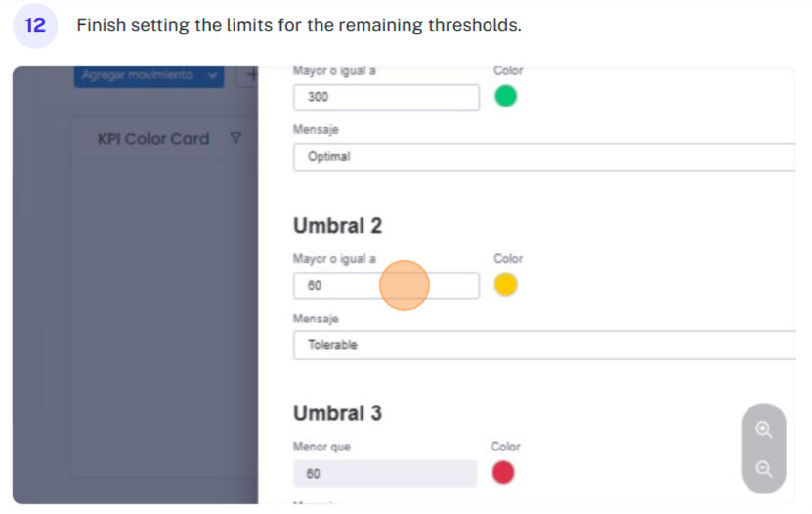Open the yellow Umbral 2 color swatch
Image resolution: width=812 pixels, height=514 pixels.
tap(505, 285)
